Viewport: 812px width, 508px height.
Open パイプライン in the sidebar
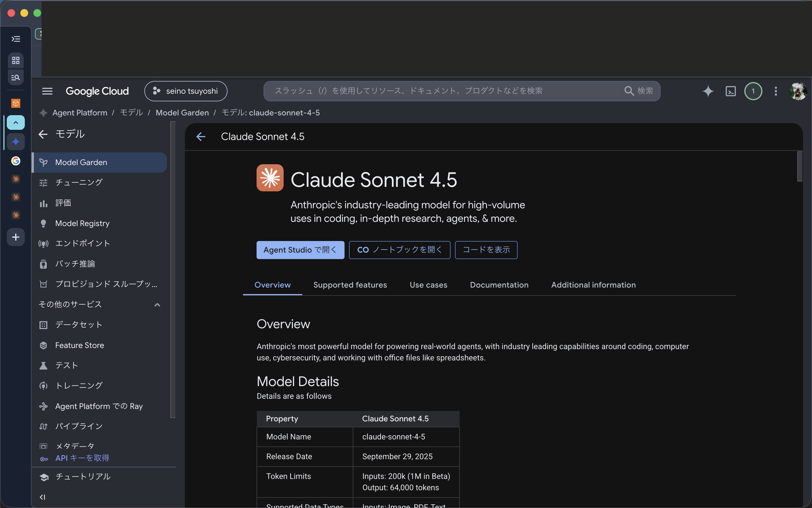100,426
